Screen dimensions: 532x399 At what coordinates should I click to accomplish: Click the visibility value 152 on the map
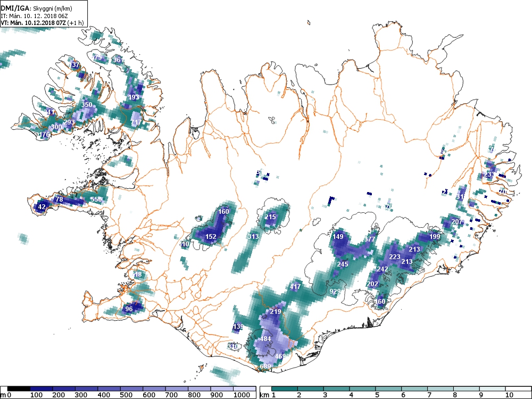(x=211, y=237)
